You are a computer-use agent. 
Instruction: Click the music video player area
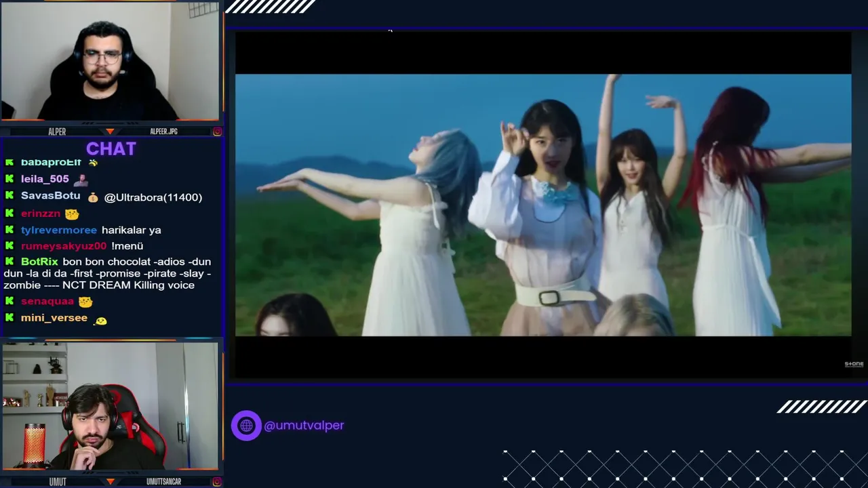click(543, 205)
